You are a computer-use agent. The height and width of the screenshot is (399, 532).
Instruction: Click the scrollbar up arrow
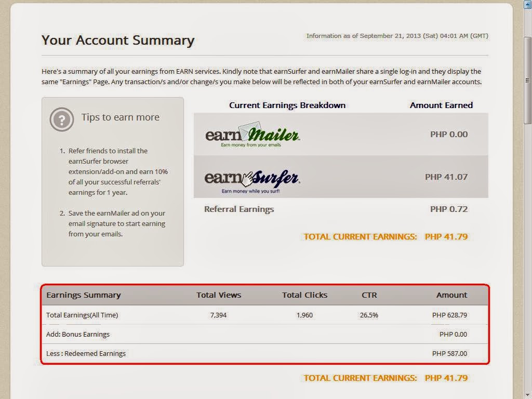tap(528, 5)
